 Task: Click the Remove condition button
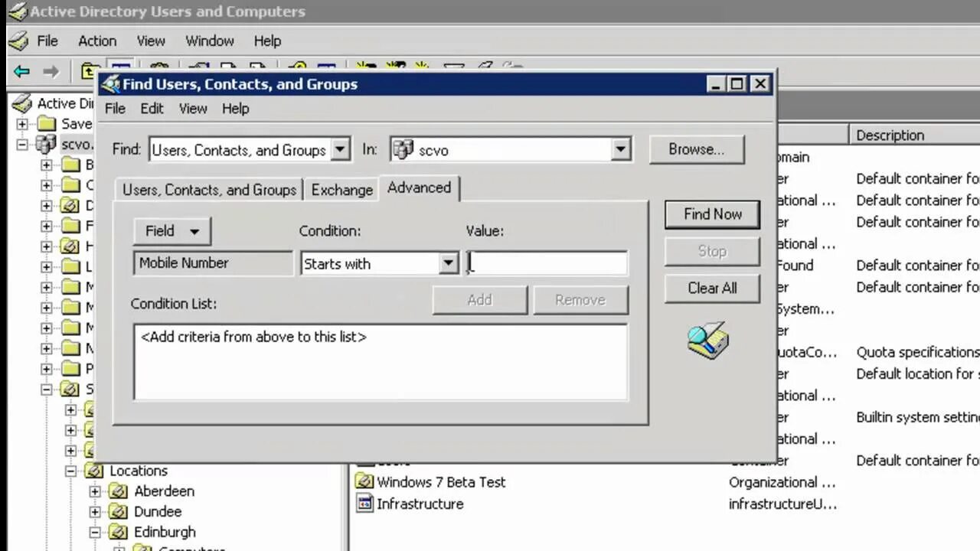click(x=580, y=299)
